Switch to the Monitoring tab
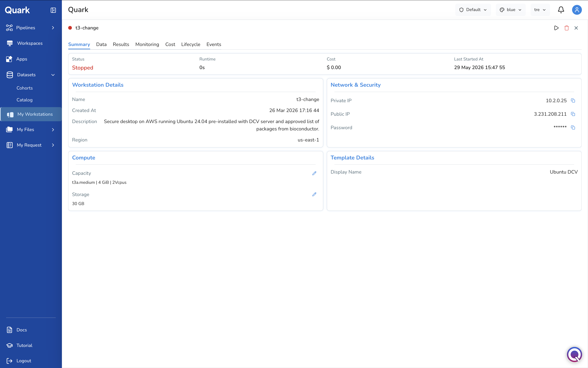588x368 pixels. tap(147, 44)
